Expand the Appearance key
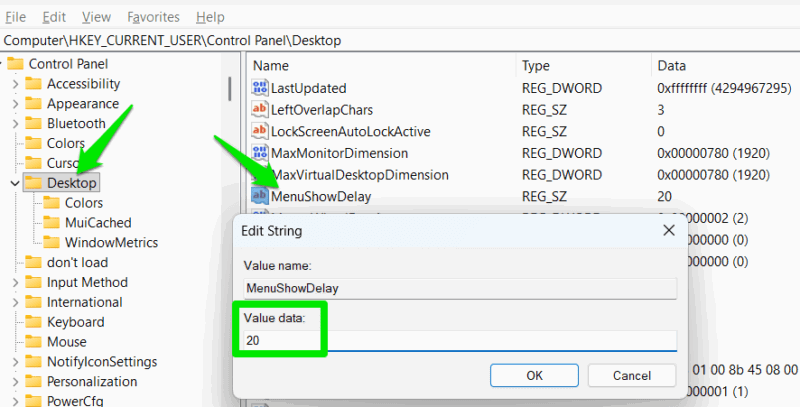 click(x=15, y=104)
